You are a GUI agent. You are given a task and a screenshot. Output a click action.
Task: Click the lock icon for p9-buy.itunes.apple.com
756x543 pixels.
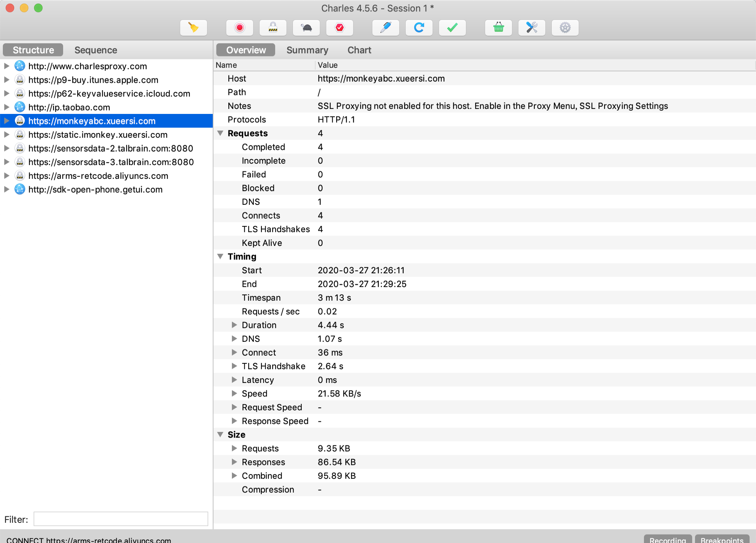(x=20, y=80)
